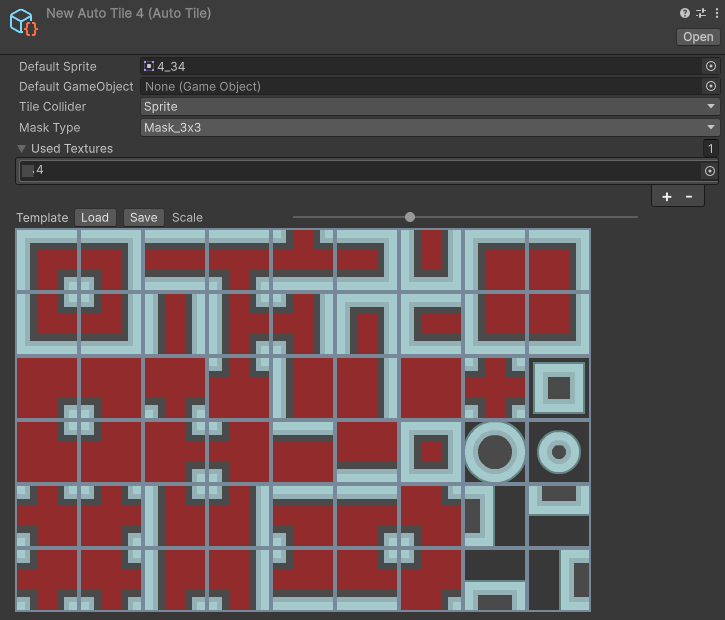Remove a texture with the minus button
Screen dimensions: 725x620
[688, 197]
